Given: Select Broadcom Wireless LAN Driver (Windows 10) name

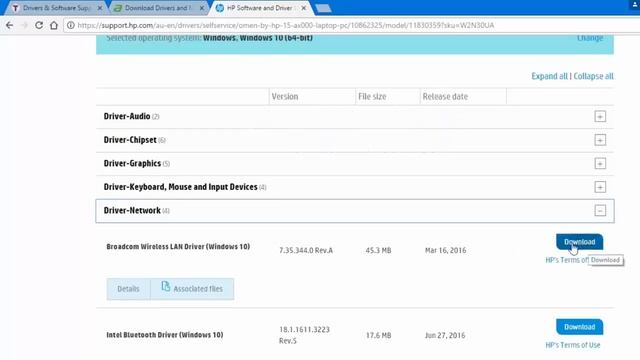Looking at the screenshot, I should (178, 247).
